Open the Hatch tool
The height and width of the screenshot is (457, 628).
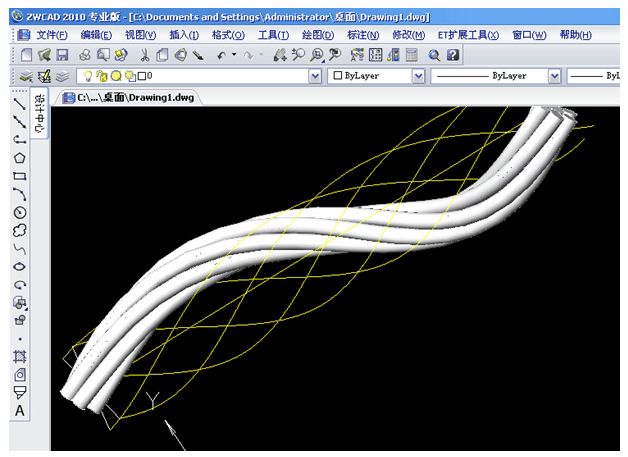pyautogui.click(x=19, y=356)
